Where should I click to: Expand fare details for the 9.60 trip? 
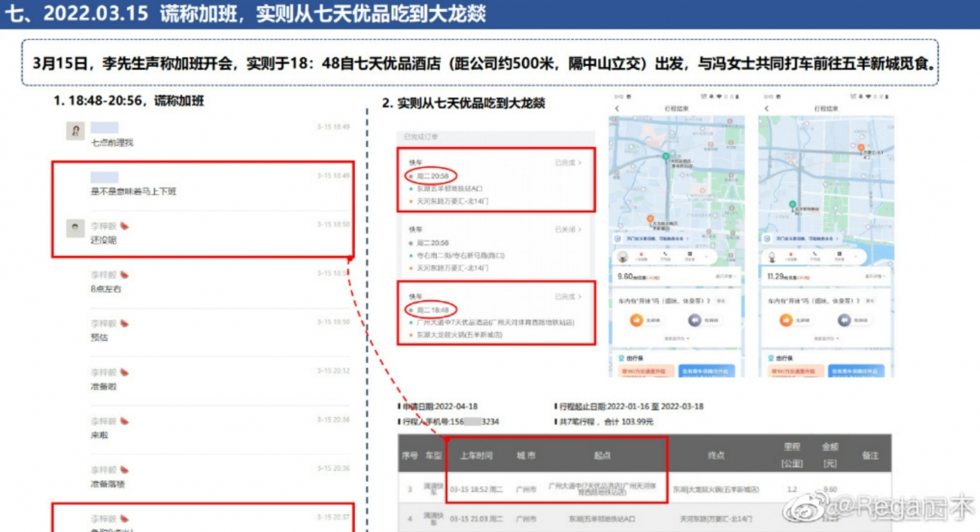tap(724, 277)
